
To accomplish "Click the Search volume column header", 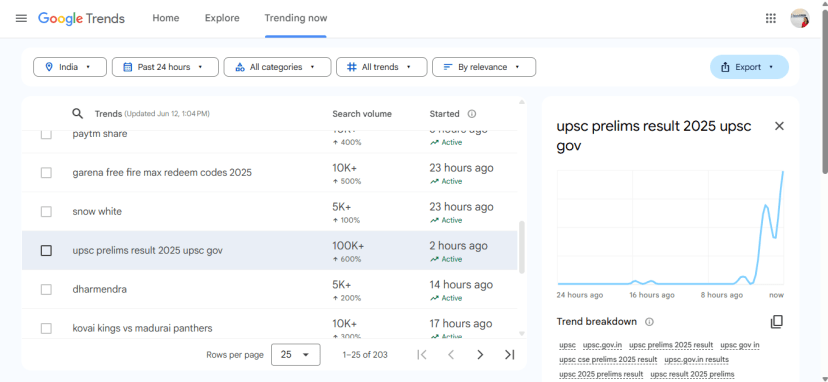I will (x=362, y=114).
